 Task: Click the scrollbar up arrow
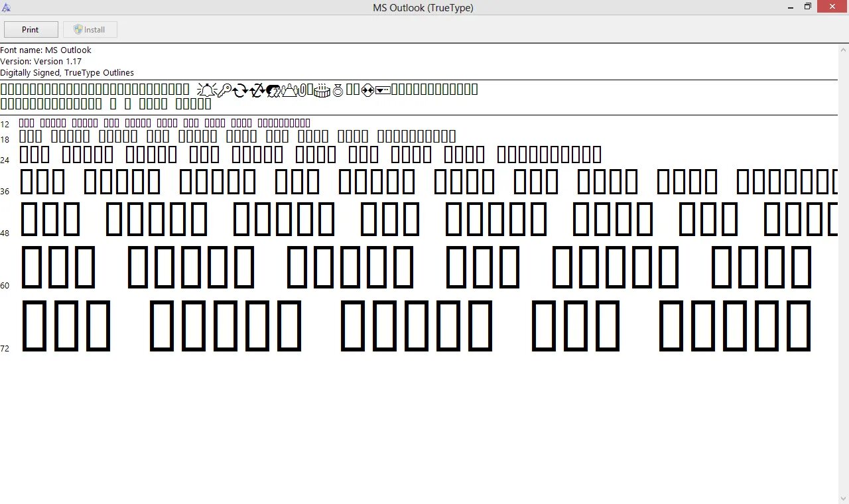tap(844, 49)
